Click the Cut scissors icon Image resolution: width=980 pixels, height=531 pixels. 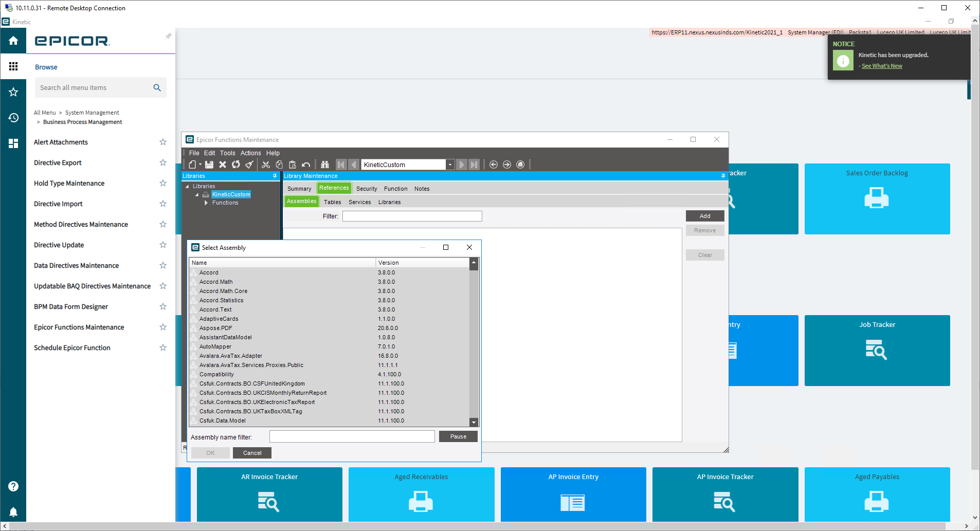coord(266,164)
